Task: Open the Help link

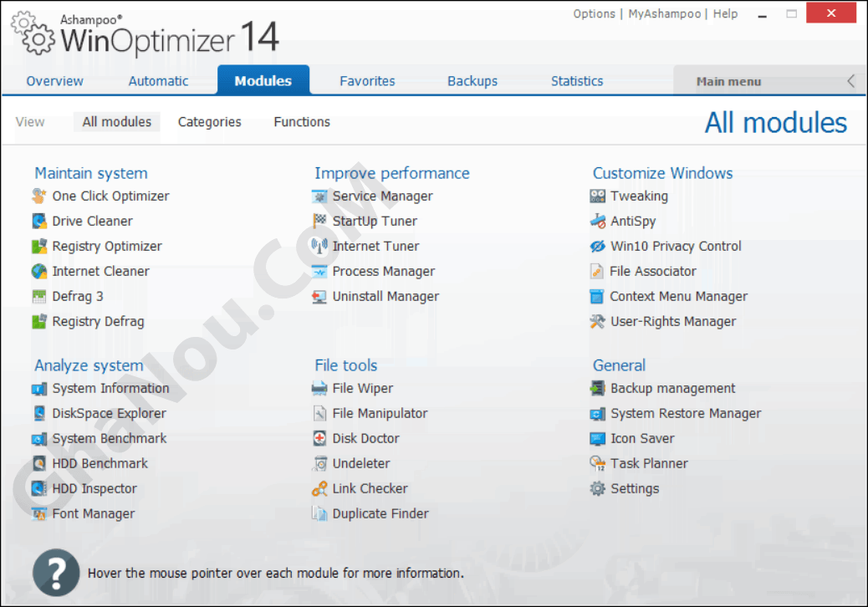Action: (725, 14)
